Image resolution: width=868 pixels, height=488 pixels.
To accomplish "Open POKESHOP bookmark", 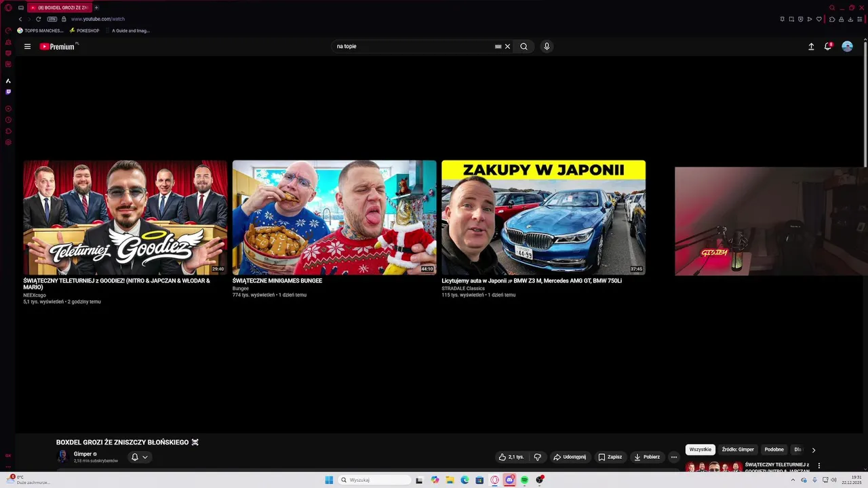I will tap(84, 30).
